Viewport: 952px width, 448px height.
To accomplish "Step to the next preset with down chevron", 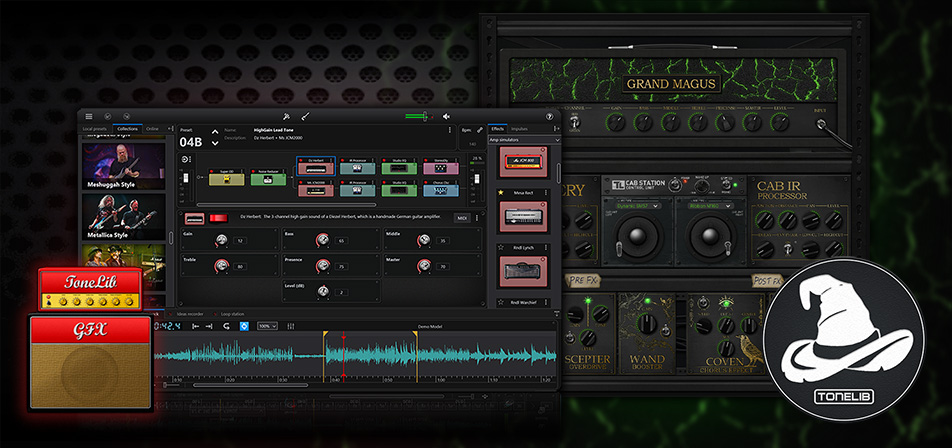I will [214, 143].
